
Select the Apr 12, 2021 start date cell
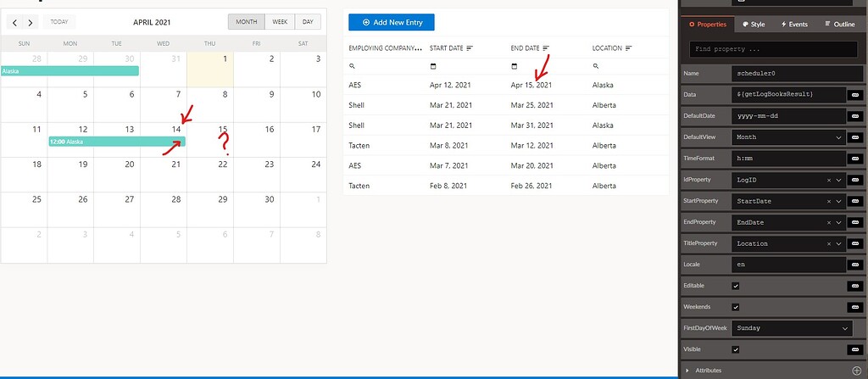click(451, 86)
